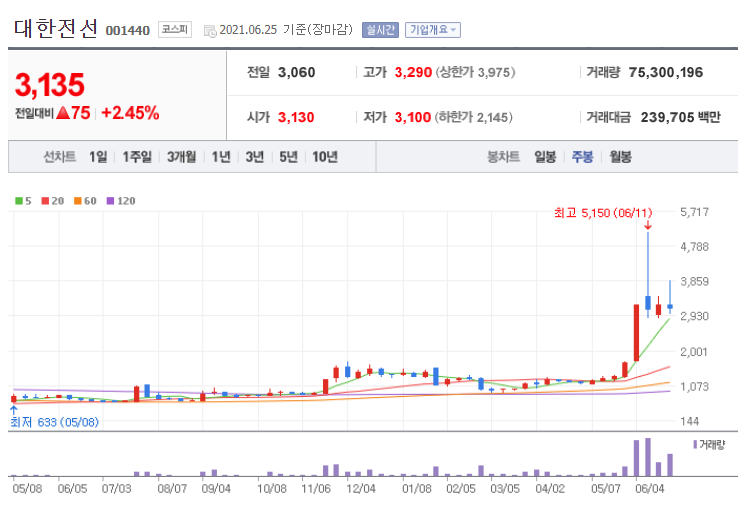Image resolution: width=738 pixels, height=510 pixels.
Task: Click the purple 거래량 legend marker
Action: (x=695, y=444)
